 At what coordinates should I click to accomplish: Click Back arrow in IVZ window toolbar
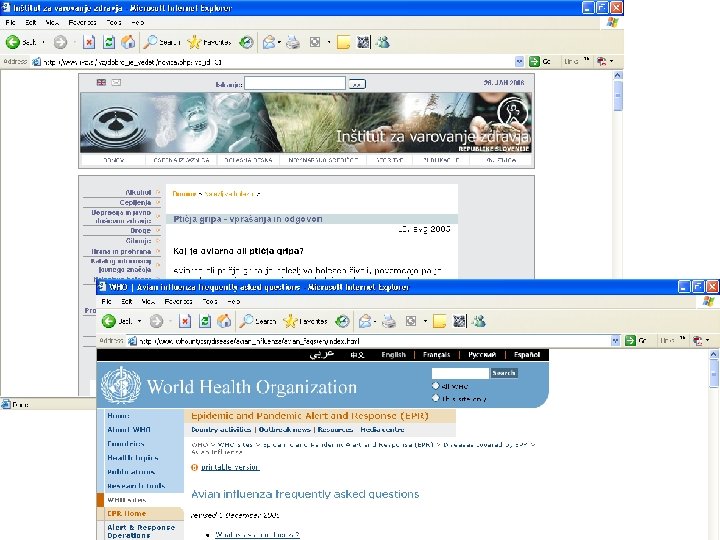[13, 42]
